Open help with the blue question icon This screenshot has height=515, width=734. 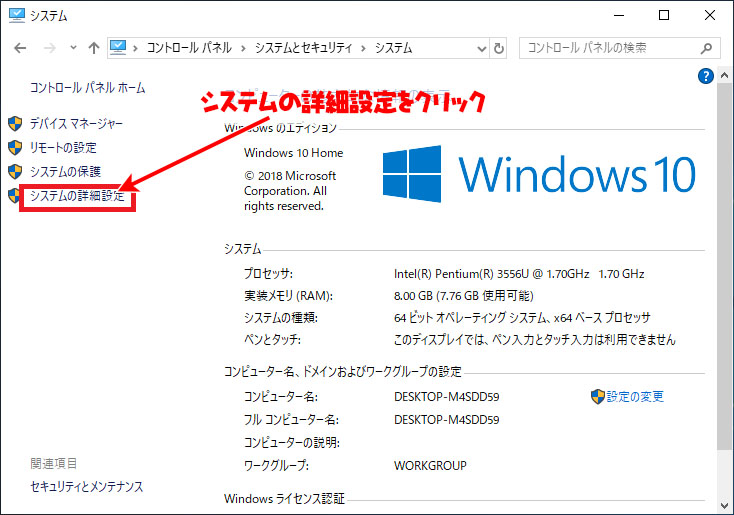[x=705, y=76]
